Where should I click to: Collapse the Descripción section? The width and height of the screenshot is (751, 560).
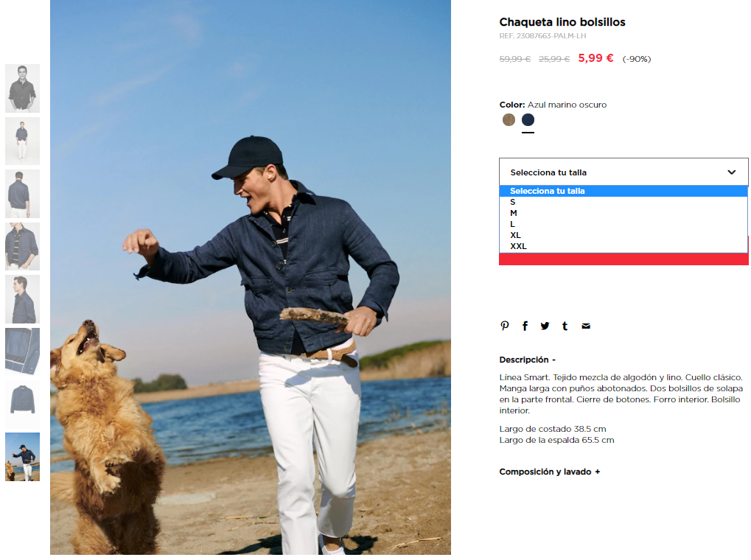pyautogui.click(x=528, y=360)
